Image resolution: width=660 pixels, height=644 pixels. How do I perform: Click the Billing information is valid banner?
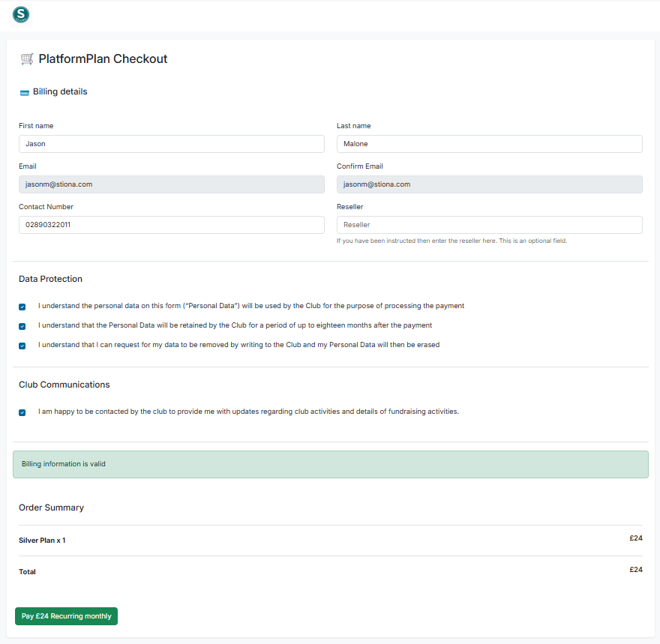tap(330, 464)
